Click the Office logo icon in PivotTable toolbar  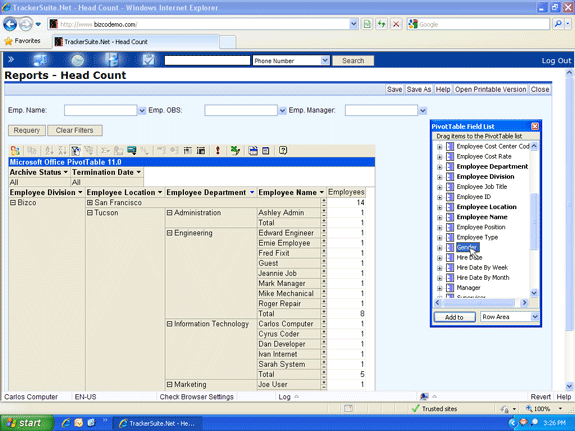(x=15, y=150)
